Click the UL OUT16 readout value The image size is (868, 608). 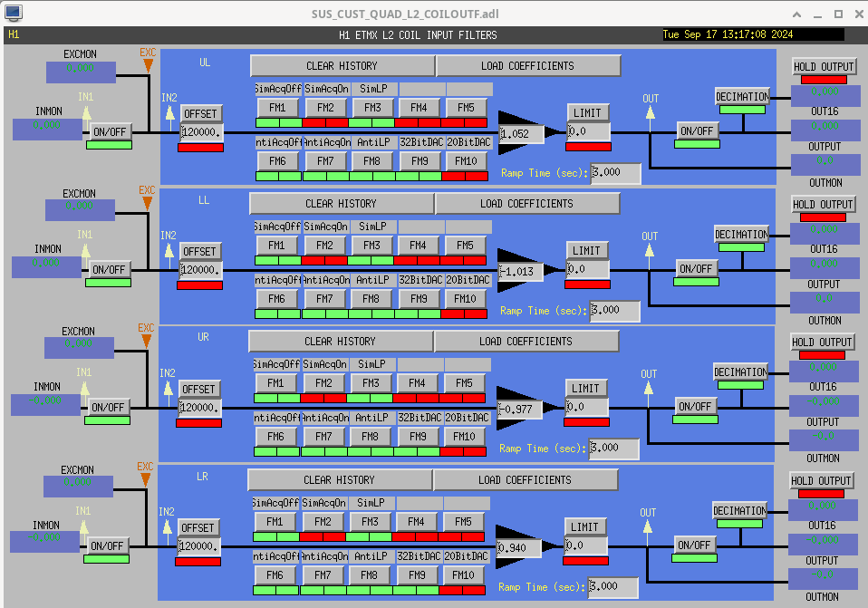point(825,95)
